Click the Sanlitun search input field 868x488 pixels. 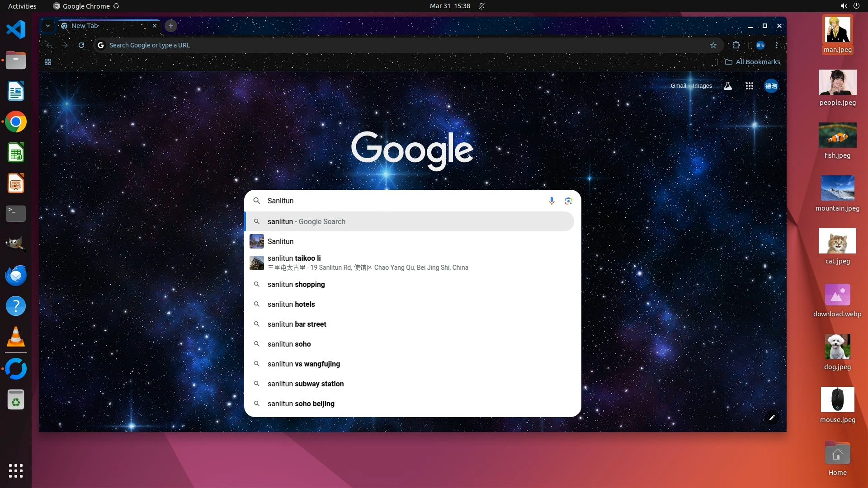[x=398, y=201]
